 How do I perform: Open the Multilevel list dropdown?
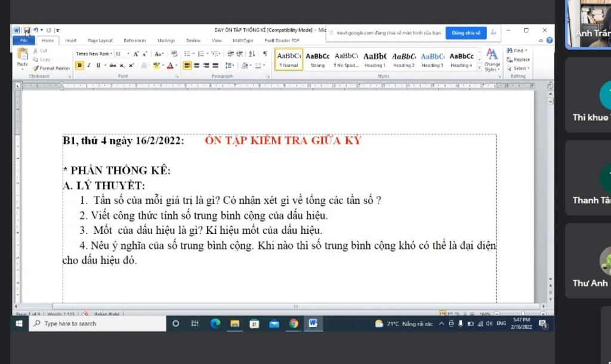click(x=219, y=54)
